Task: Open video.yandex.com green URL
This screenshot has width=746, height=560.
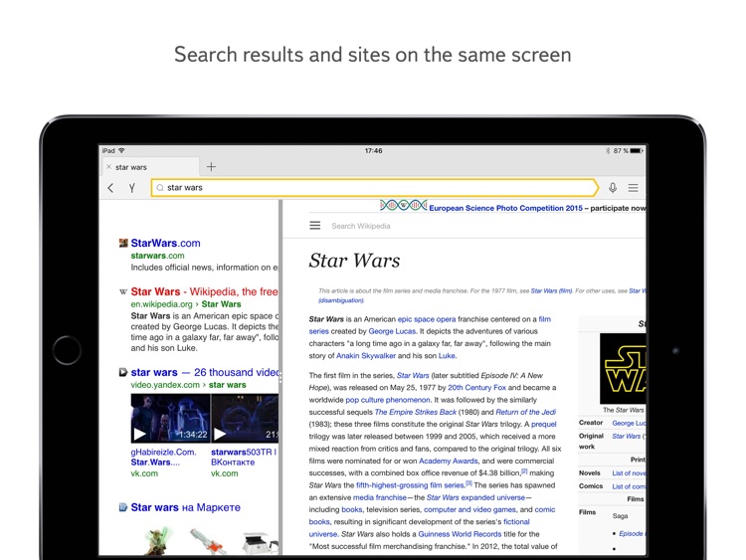Action: point(165,385)
